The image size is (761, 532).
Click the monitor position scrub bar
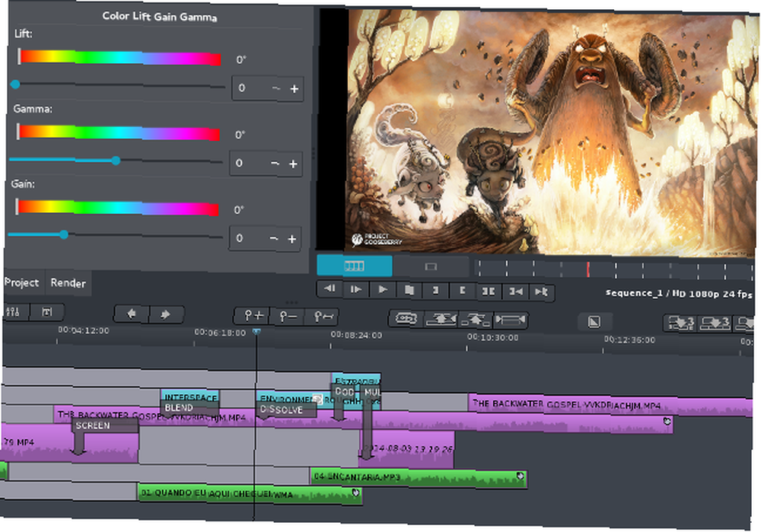point(614,269)
